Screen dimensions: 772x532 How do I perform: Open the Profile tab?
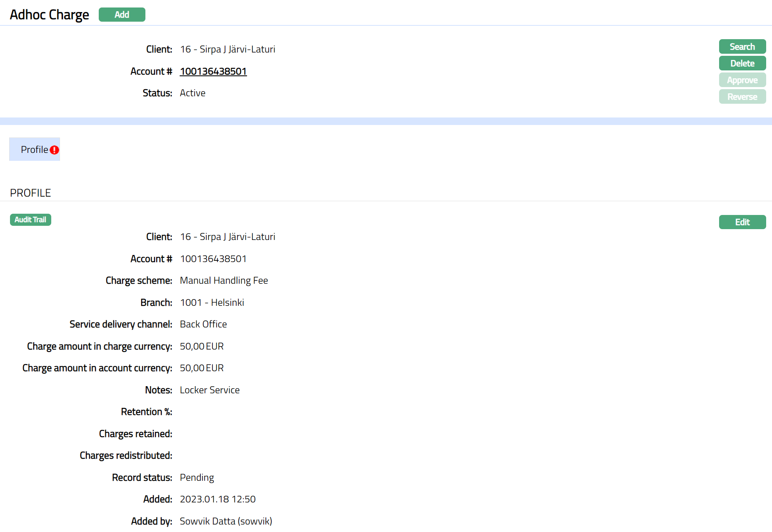[34, 150]
